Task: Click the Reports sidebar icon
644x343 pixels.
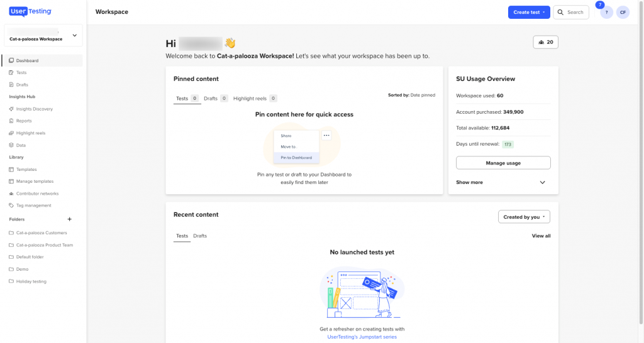Action: click(11, 121)
